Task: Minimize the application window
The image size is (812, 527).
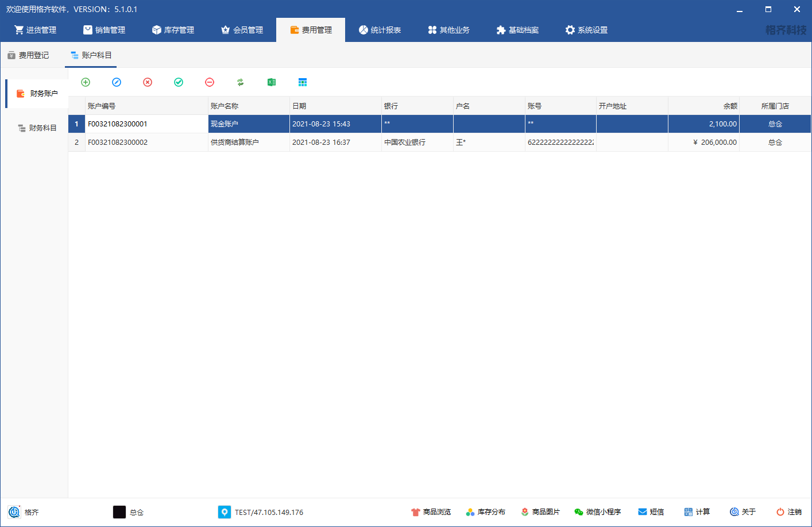Action: [x=740, y=9]
